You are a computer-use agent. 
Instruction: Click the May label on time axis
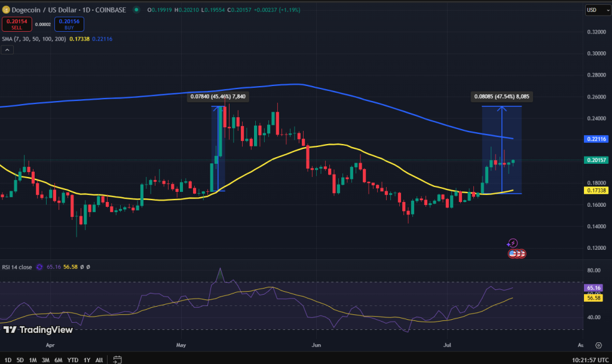pyautogui.click(x=181, y=345)
